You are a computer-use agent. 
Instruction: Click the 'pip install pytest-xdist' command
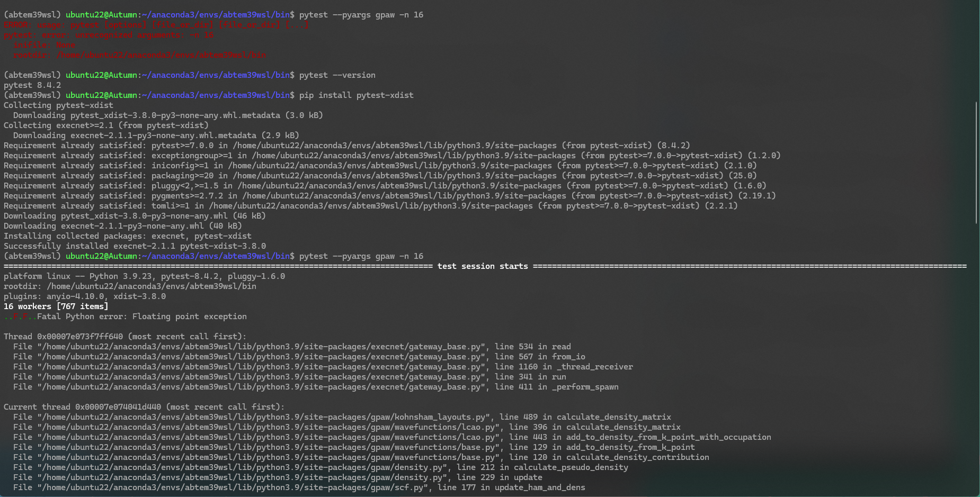[x=356, y=95]
